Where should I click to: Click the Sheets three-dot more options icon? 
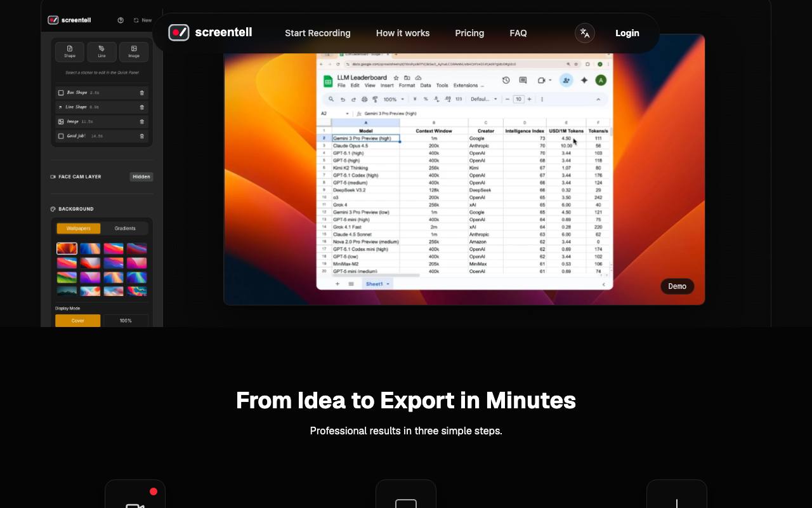point(542,99)
